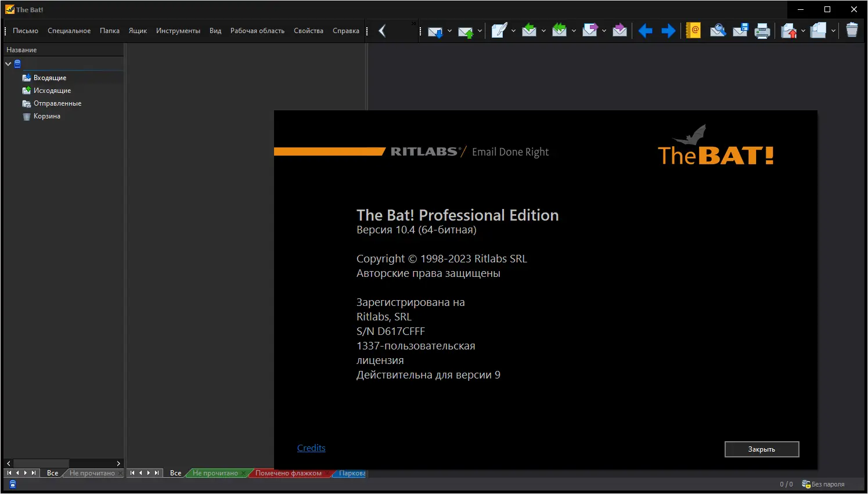Switch to blue Парковка tab
The image size is (868, 494).
coord(351,473)
